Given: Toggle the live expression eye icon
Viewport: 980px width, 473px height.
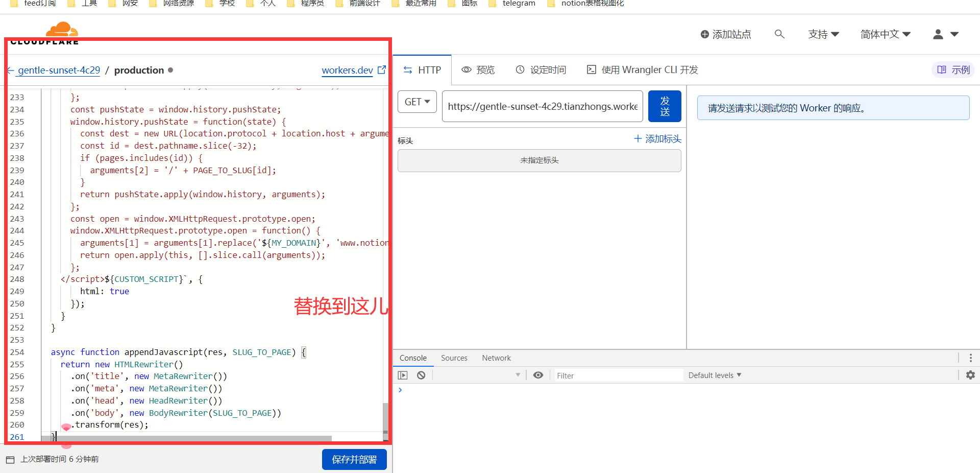Looking at the screenshot, I should click(538, 375).
